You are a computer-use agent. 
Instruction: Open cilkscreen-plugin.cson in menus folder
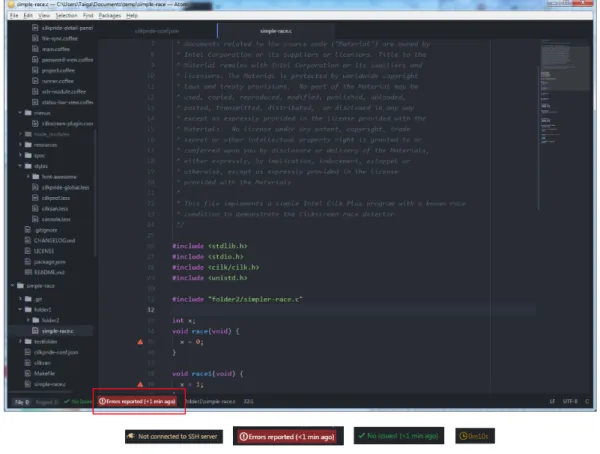pyautogui.click(x=67, y=124)
